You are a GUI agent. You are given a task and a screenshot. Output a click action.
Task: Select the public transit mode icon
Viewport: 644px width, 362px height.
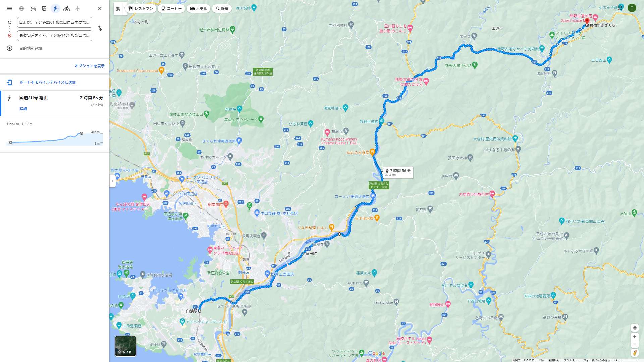click(x=44, y=9)
